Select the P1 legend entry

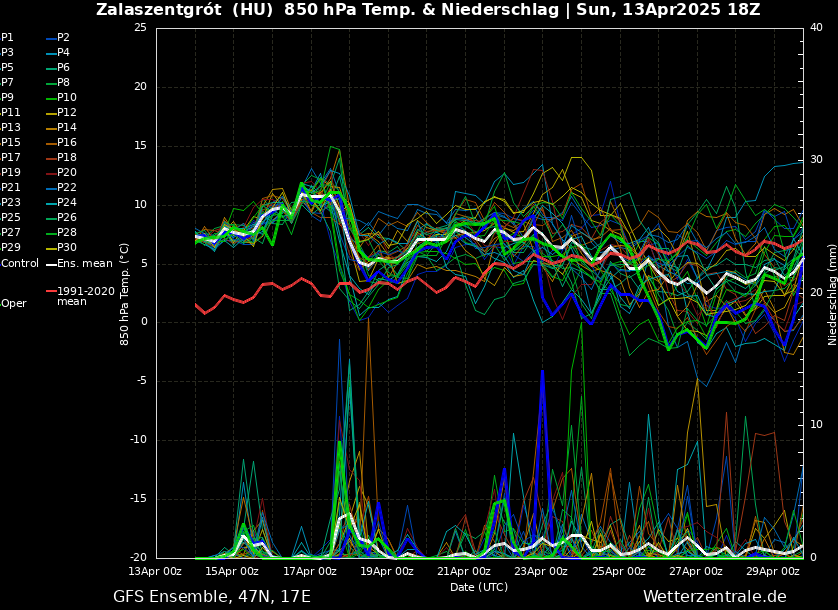pyautogui.click(x=7, y=37)
